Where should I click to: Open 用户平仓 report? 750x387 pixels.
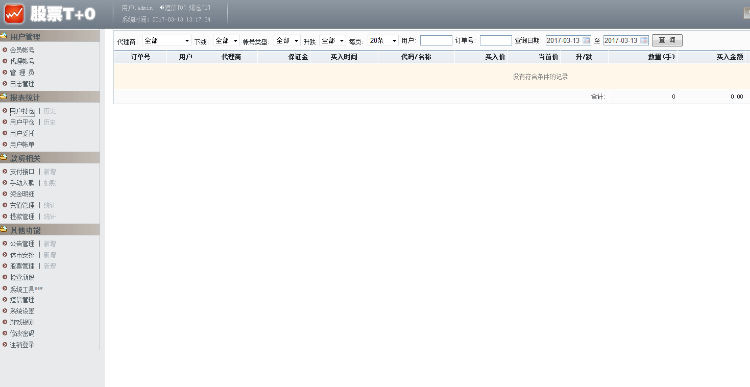coord(22,122)
